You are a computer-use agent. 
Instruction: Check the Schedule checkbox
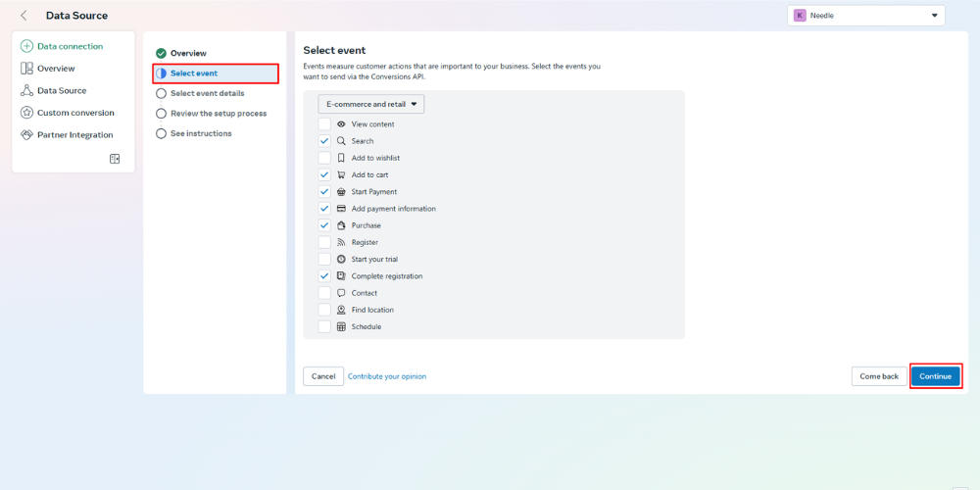tap(324, 327)
